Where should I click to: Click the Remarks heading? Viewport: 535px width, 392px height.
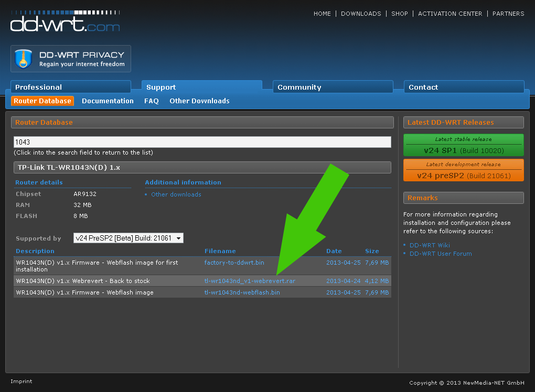point(463,198)
